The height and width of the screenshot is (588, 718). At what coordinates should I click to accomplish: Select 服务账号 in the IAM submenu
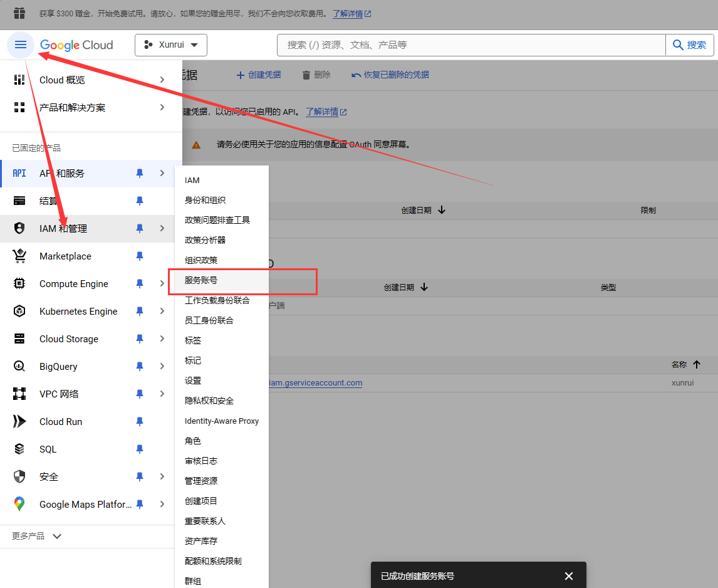(x=222, y=280)
